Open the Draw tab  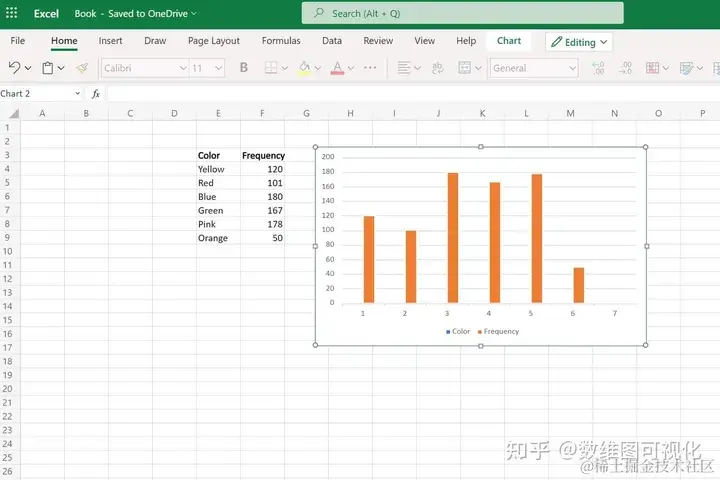tap(155, 40)
